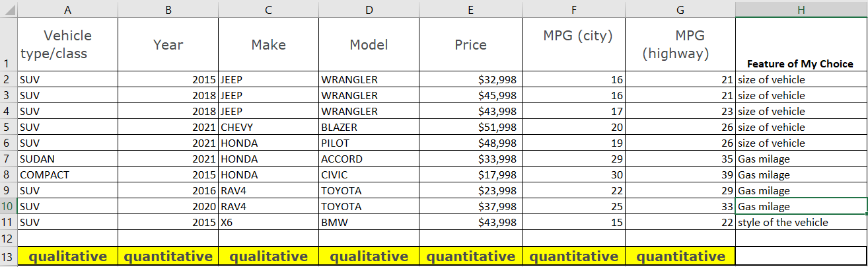This screenshot has width=868, height=267.
Task: Select the BMW cell in row 11
Action: [369, 223]
